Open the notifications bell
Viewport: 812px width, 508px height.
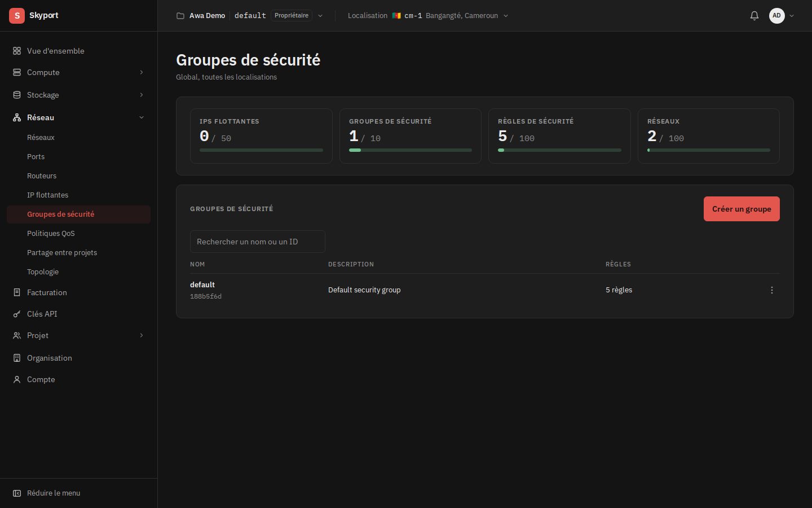(754, 16)
